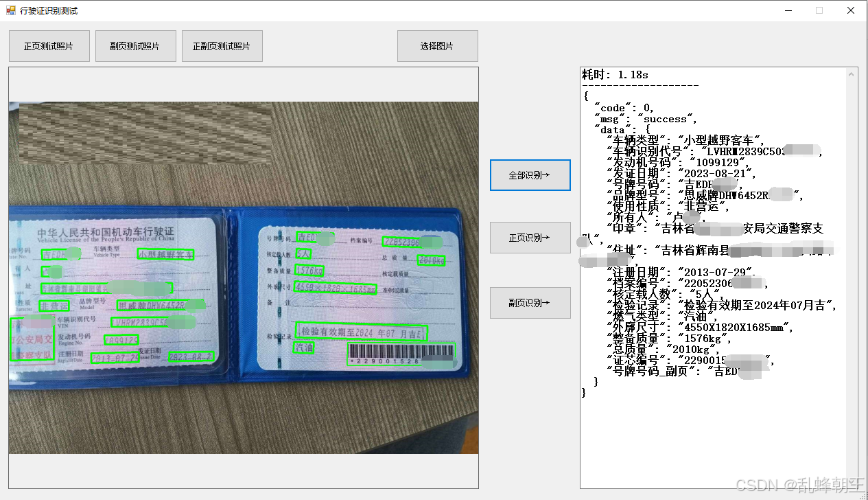Minimize the window
Screen dimensions: 868x500
(x=787, y=10)
